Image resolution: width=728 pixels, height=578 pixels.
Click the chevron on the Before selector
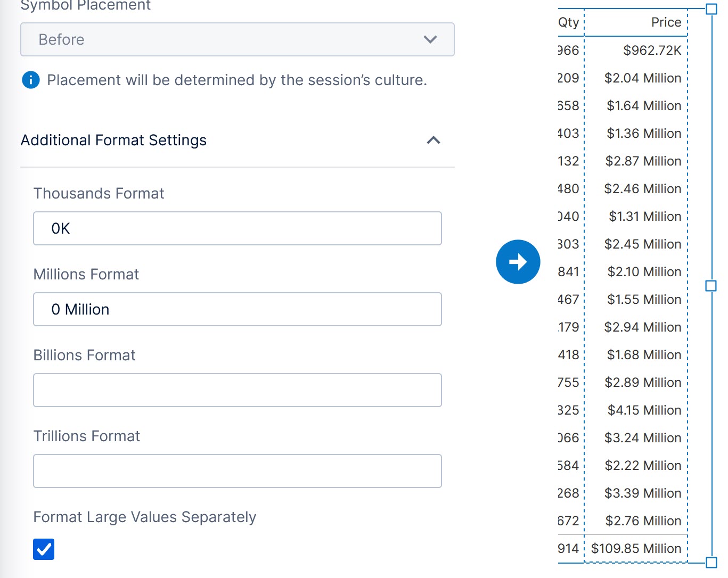point(430,39)
